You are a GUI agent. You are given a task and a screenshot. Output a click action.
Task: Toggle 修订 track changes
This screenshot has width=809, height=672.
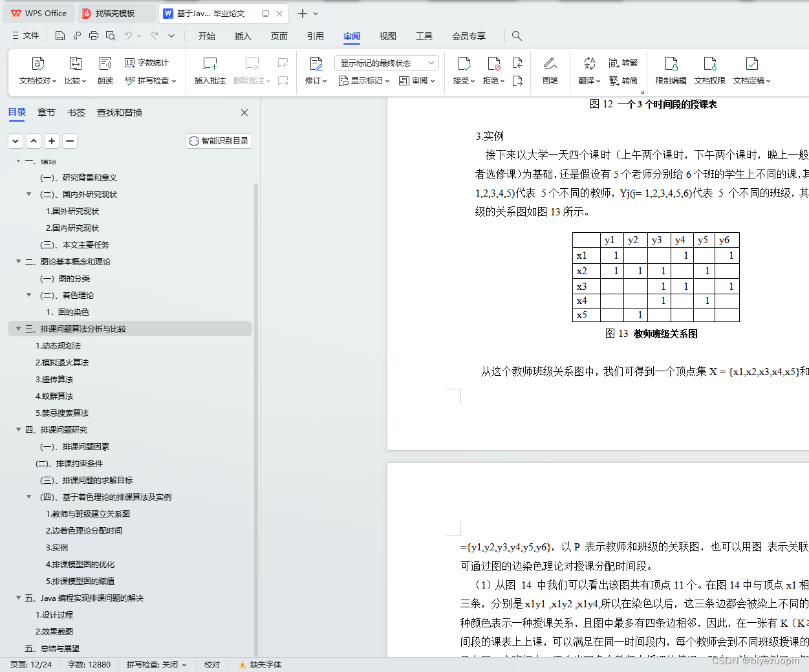pyautogui.click(x=316, y=71)
